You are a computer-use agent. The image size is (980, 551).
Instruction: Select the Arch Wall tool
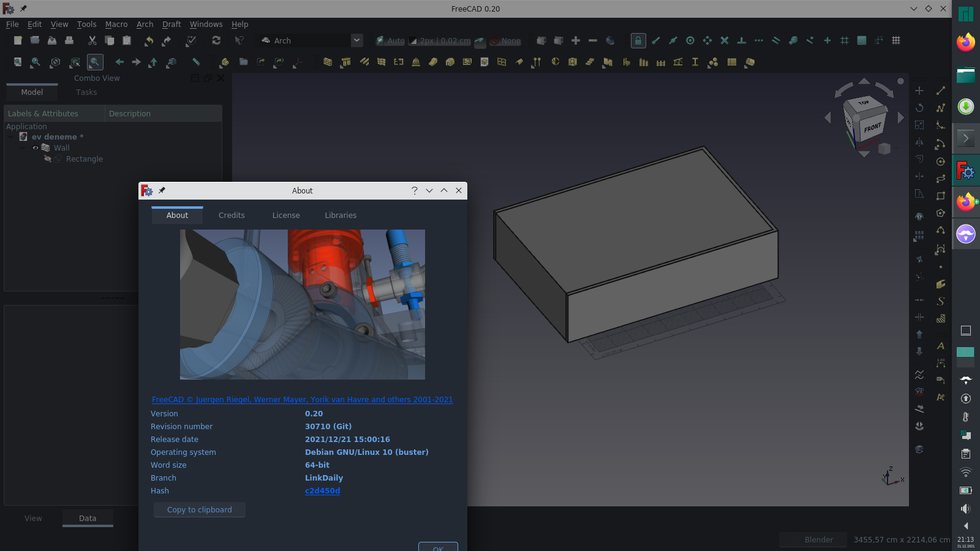pos(328,62)
